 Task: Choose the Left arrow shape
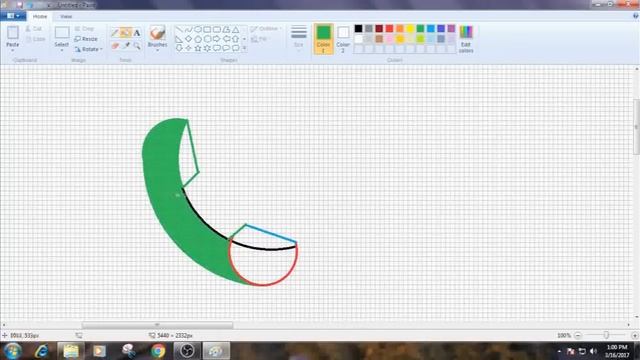click(226, 39)
